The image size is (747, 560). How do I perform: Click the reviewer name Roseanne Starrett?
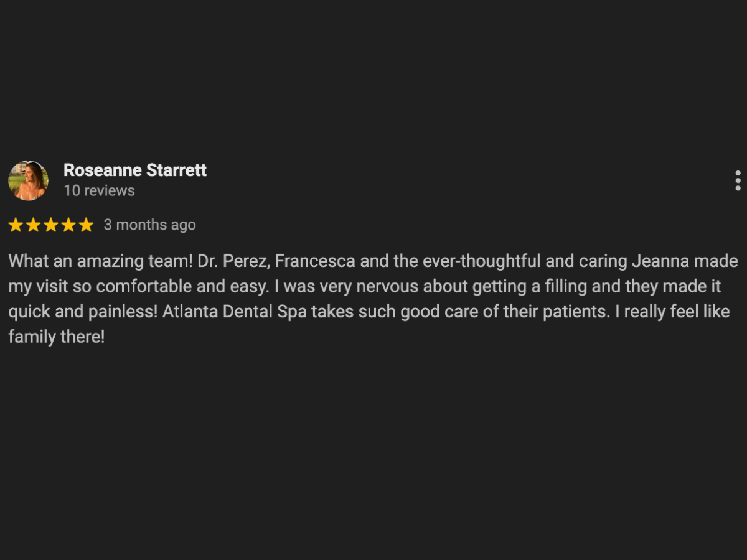coord(135,170)
